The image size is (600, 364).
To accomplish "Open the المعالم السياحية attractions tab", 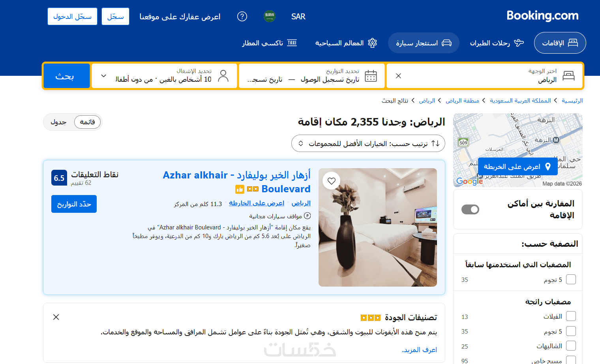I will coord(346,43).
